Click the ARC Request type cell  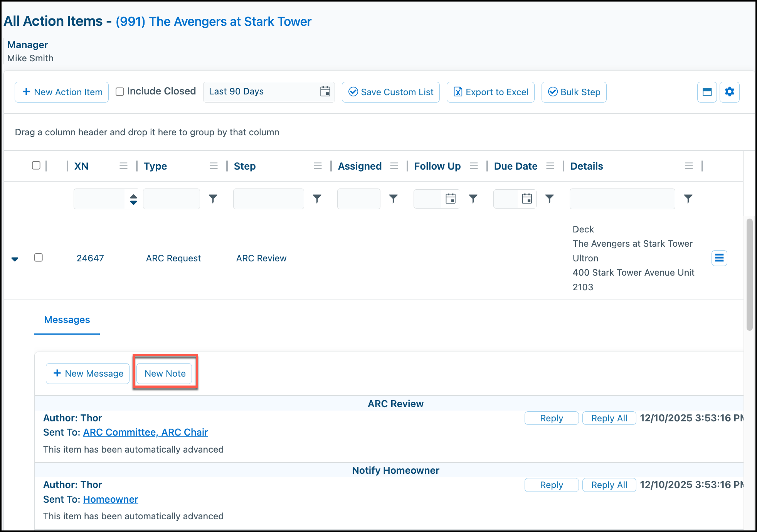click(173, 258)
